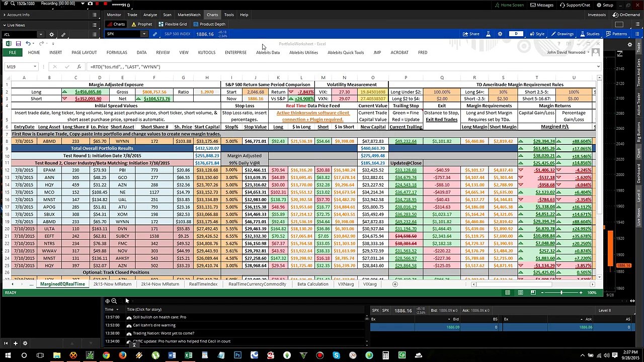This screenshot has width=644, height=362.
Task: Open Setup in thinkorswim header
Action: pyautogui.click(x=605, y=5)
